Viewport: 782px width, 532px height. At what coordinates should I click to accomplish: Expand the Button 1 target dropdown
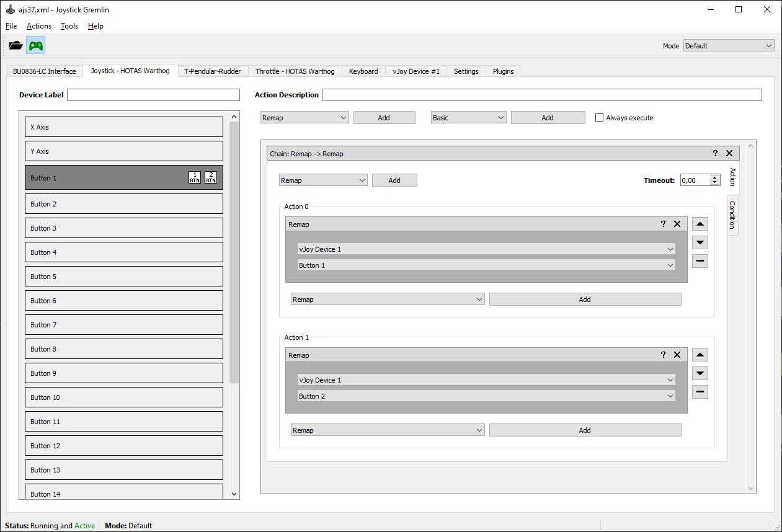pyautogui.click(x=486, y=265)
